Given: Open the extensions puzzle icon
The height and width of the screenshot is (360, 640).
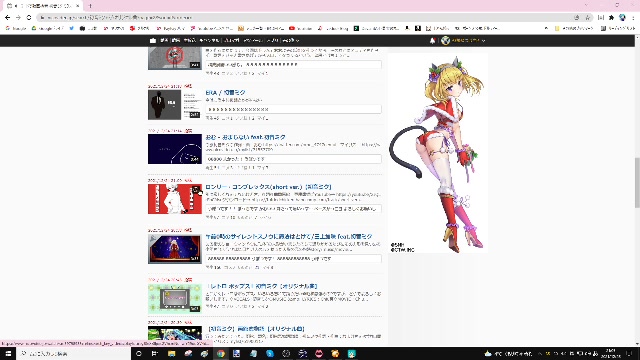Looking at the screenshot, I should (x=611, y=18).
